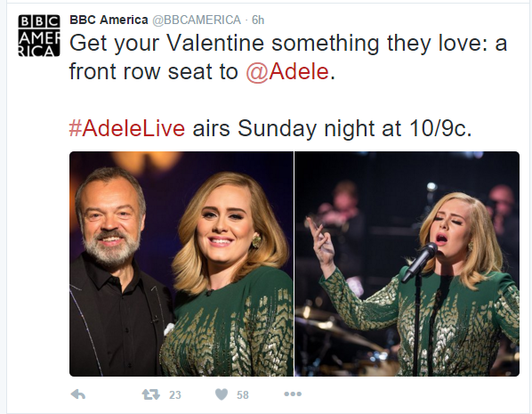
Task: Open the #AdeleLive hashtag
Action: pos(127,128)
